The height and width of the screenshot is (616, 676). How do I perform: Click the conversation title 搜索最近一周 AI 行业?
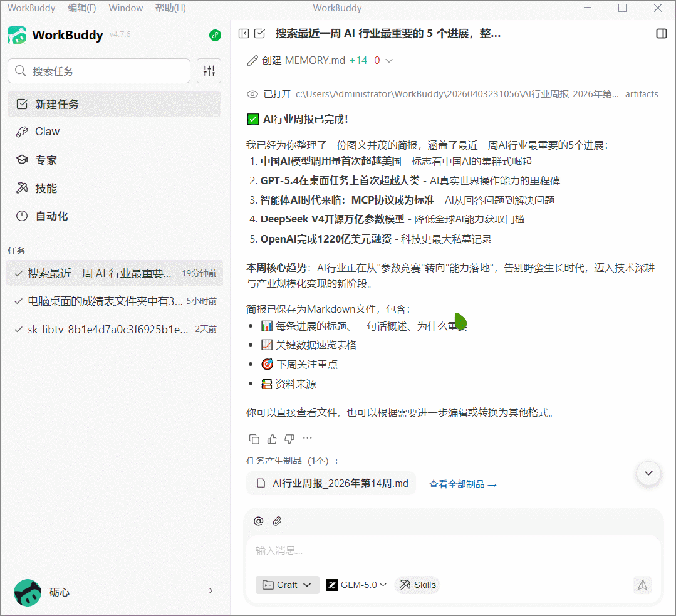388,34
